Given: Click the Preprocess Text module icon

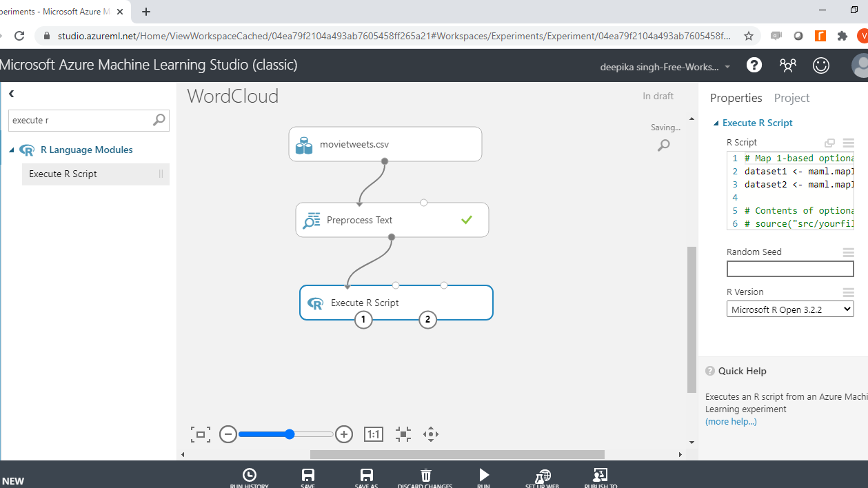Looking at the screenshot, I should click(x=312, y=221).
